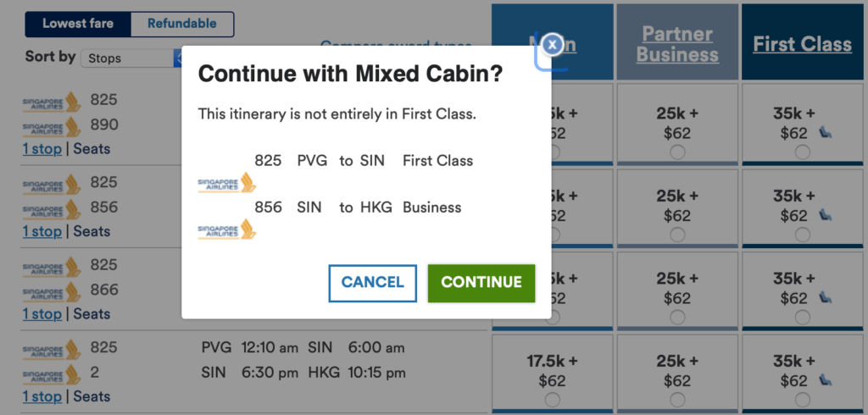Switch to the Refundable fare tab
Image resolution: width=868 pixels, height=415 pixels.
[182, 24]
